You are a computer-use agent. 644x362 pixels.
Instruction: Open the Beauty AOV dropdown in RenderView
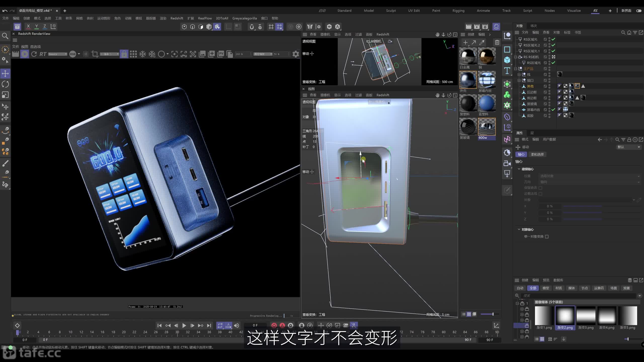[58, 54]
